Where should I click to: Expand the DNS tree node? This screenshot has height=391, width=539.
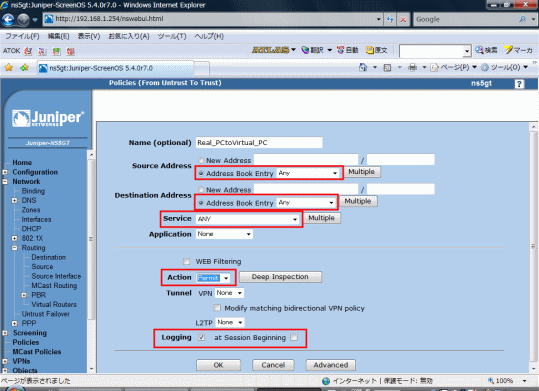(x=14, y=200)
